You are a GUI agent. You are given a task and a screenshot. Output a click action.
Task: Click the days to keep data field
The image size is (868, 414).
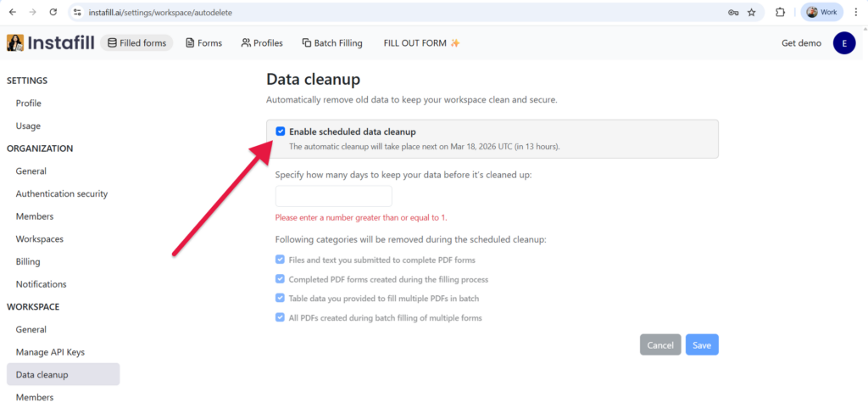[334, 197]
